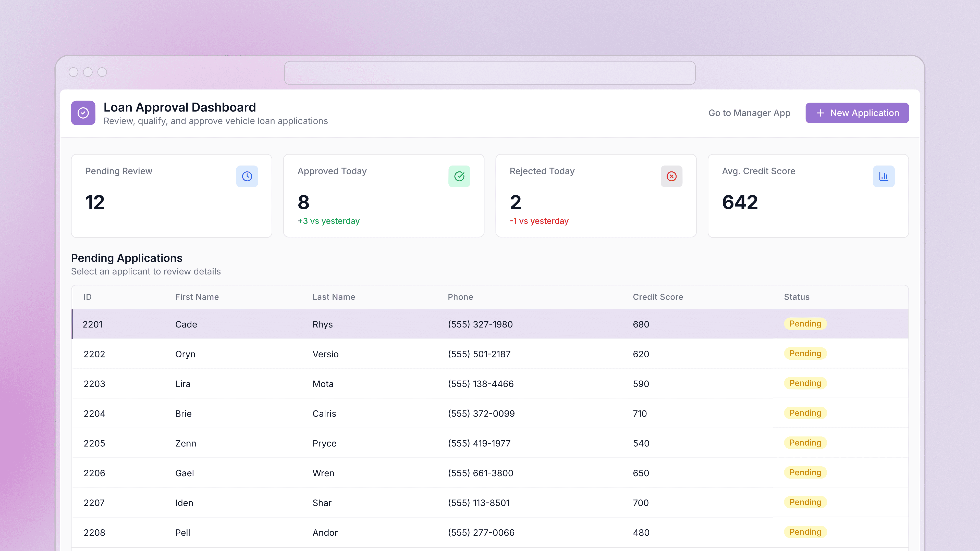Screen dimensions: 980x551
Task: Click last name Mota
Action: point(323,384)
